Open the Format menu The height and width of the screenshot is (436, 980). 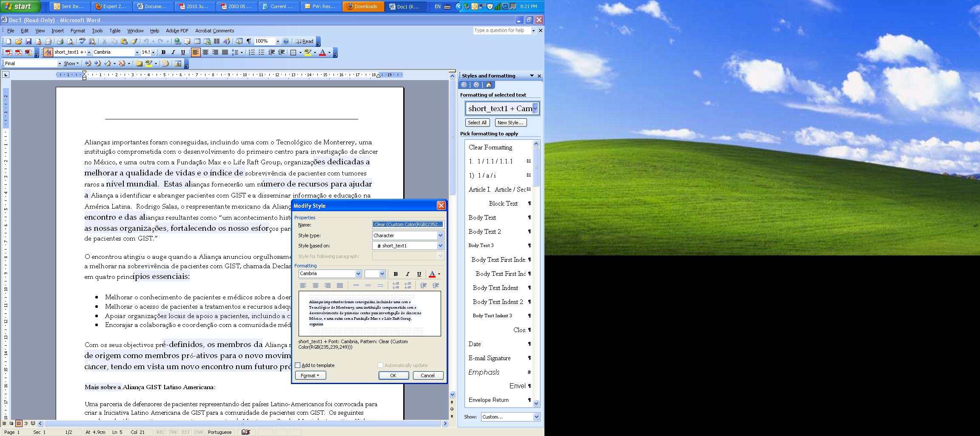[77, 31]
